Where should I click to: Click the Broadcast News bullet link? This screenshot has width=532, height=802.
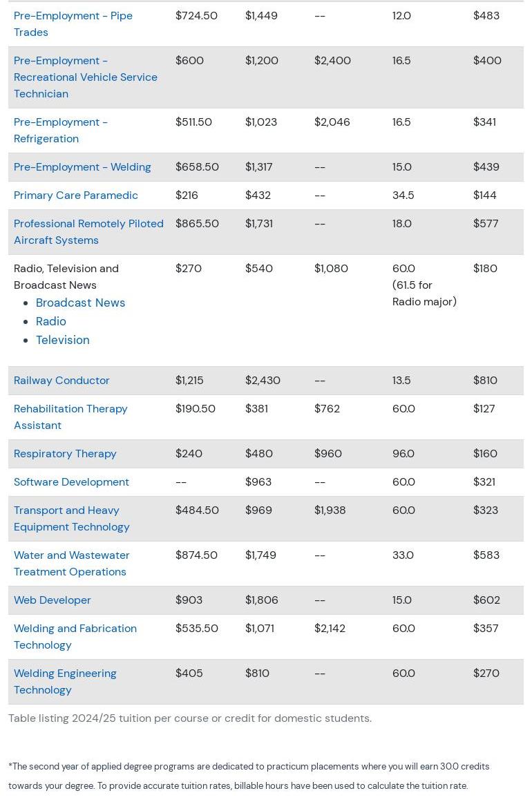coord(80,303)
